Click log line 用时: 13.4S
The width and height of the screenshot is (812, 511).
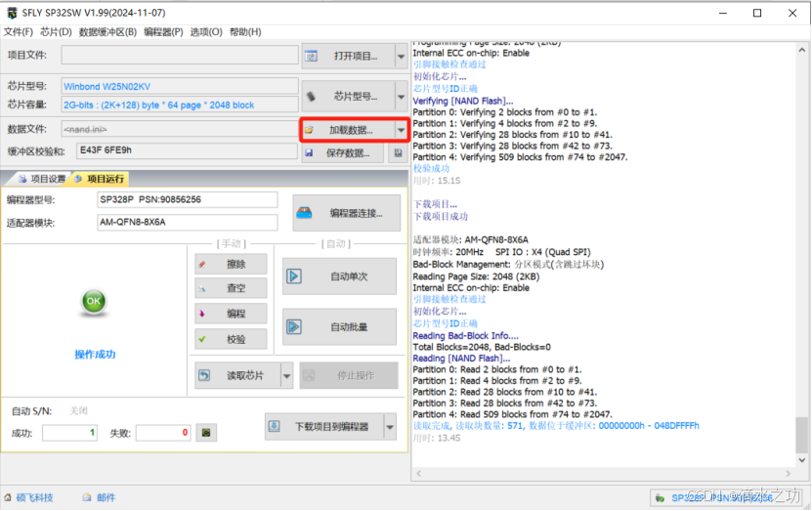tap(437, 438)
